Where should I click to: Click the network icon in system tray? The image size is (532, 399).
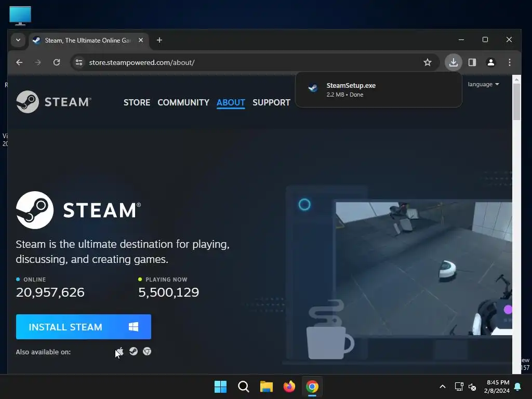point(459,387)
